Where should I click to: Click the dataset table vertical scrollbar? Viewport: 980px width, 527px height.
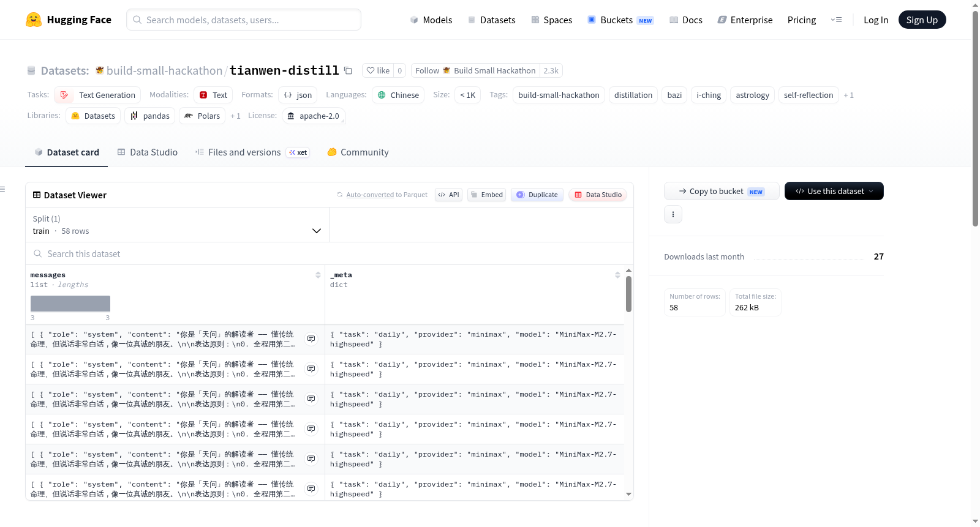pyautogui.click(x=628, y=294)
